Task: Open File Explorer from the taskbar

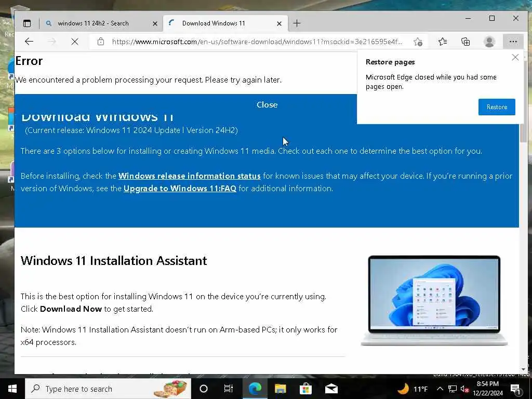Action: (x=280, y=389)
